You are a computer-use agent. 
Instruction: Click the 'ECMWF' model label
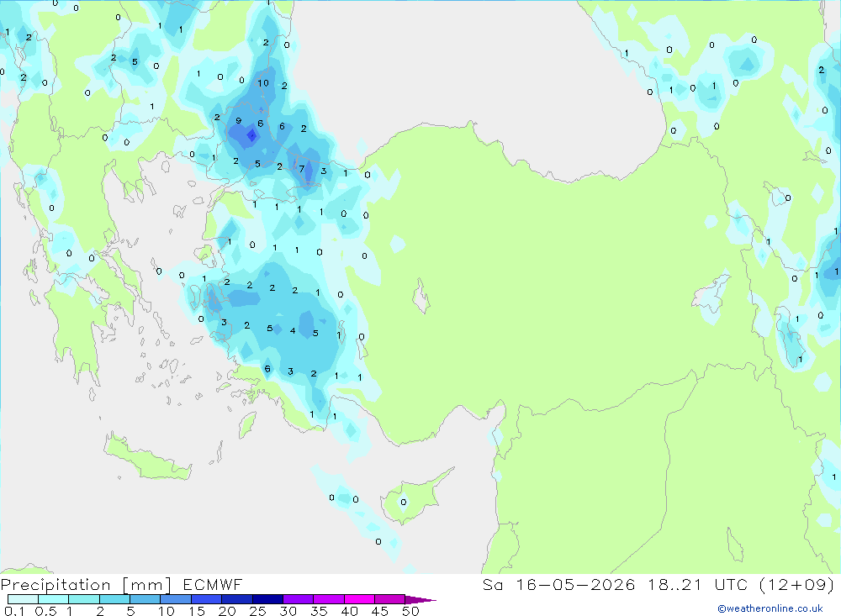213,584
